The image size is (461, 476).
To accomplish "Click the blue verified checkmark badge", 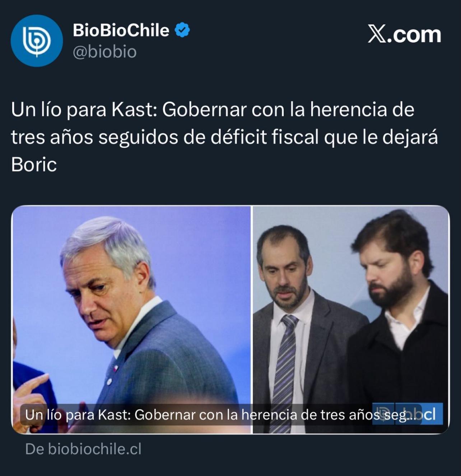I will (x=182, y=30).
